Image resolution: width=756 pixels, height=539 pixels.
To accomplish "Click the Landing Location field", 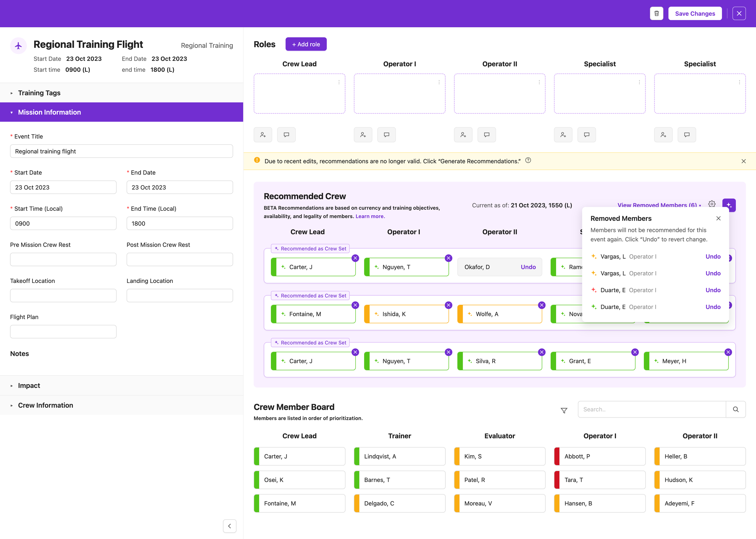I will click(x=180, y=296).
